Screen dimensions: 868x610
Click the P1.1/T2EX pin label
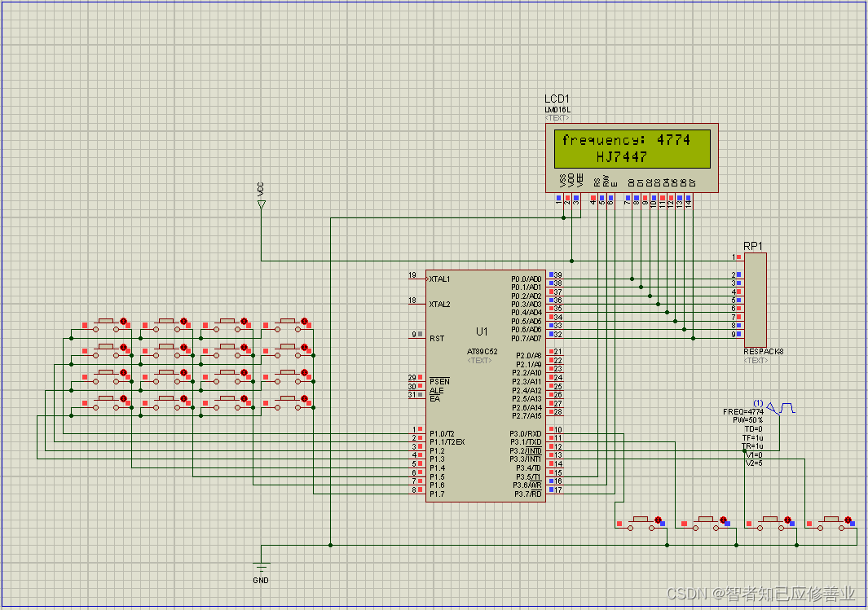point(447,442)
